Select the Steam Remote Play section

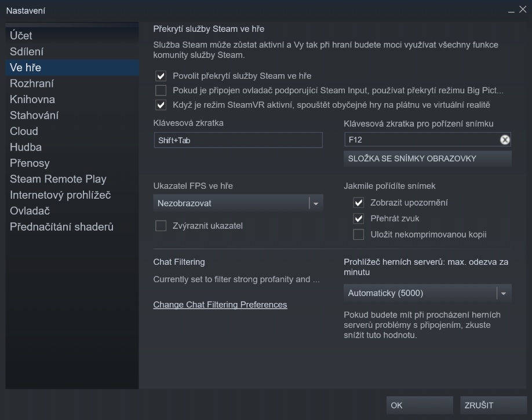tap(58, 179)
